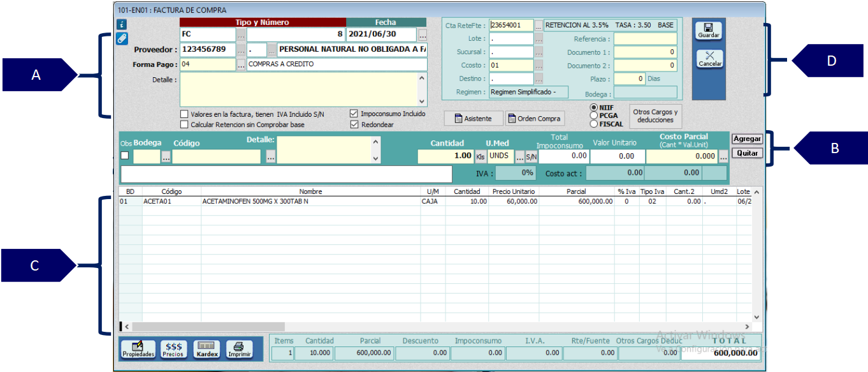Uncheck the Redondear checkbox
Screen dimensions: 868x372
pyautogui.click(x=354, y=125)
